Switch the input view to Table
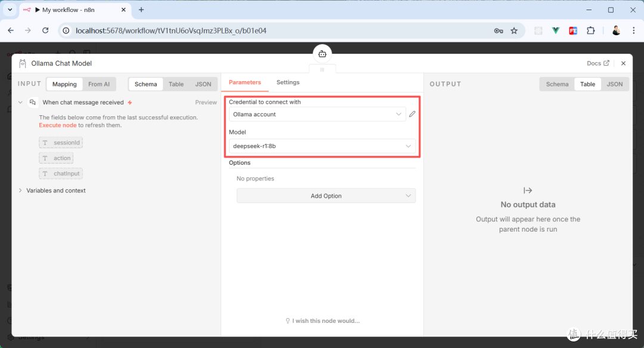 point(176,84)
